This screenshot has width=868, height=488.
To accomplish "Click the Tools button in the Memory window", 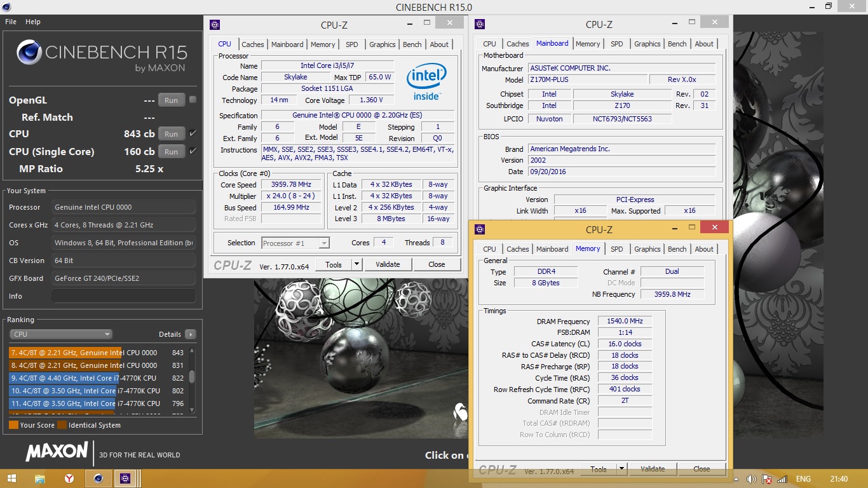I will point(599,469).
